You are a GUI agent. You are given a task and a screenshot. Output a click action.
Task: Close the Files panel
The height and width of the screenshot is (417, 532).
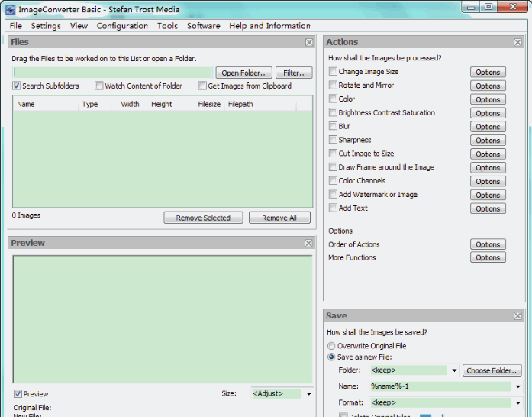click(309, 42)
